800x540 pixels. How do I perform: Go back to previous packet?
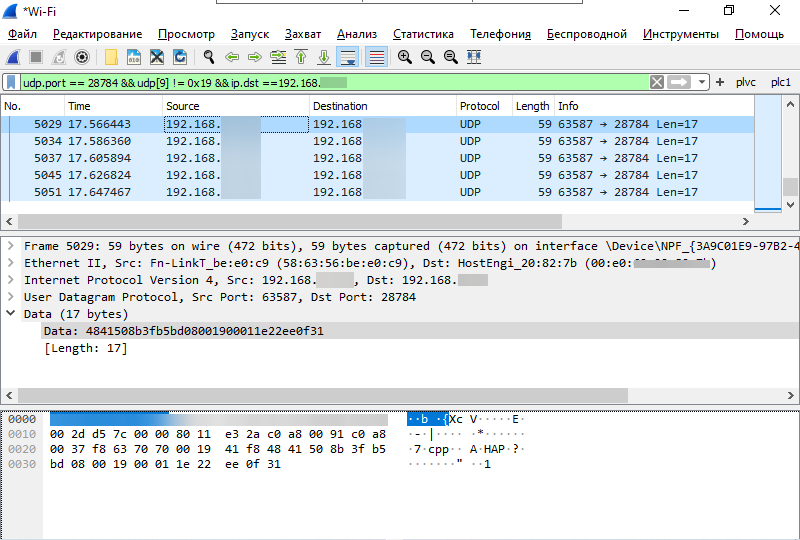pyautogui.click(x=232, y=57)
